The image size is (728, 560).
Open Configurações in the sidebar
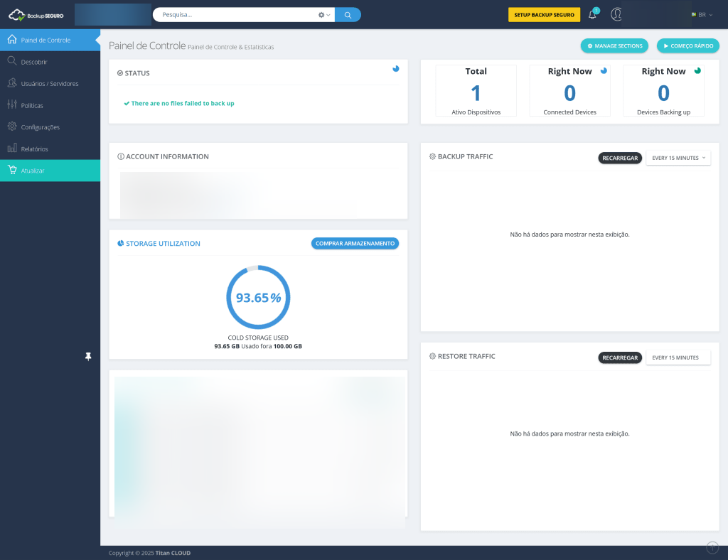[50, 127]
